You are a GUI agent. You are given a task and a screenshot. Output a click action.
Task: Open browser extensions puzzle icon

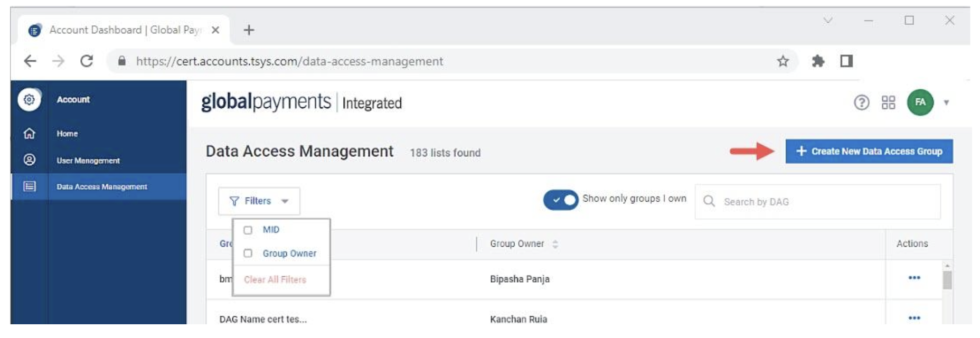pos(818,61)
